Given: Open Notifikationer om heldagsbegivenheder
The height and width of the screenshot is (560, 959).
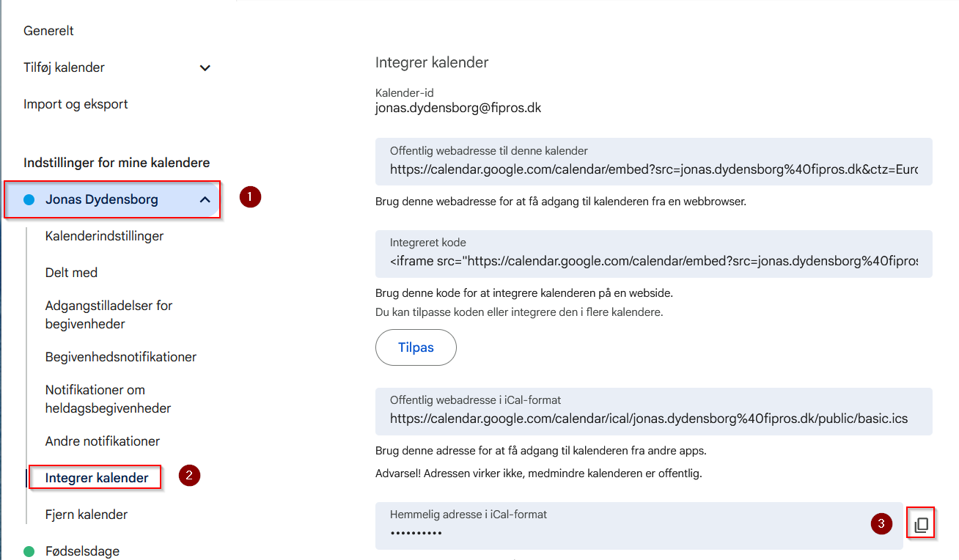Looking at the screenshot, I should [108, 399].
